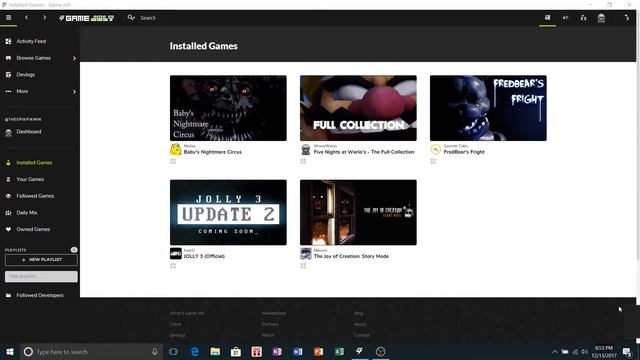Toggle the hamburger sidebar menu icon
Screen dimensions: 640x360
tap(8, 18)
